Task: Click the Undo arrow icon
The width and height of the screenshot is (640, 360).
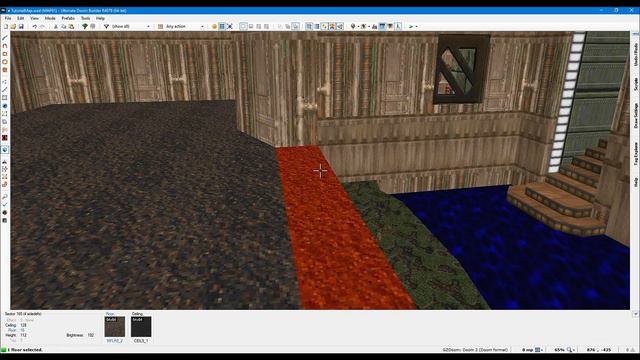Action: click(35, 27)
